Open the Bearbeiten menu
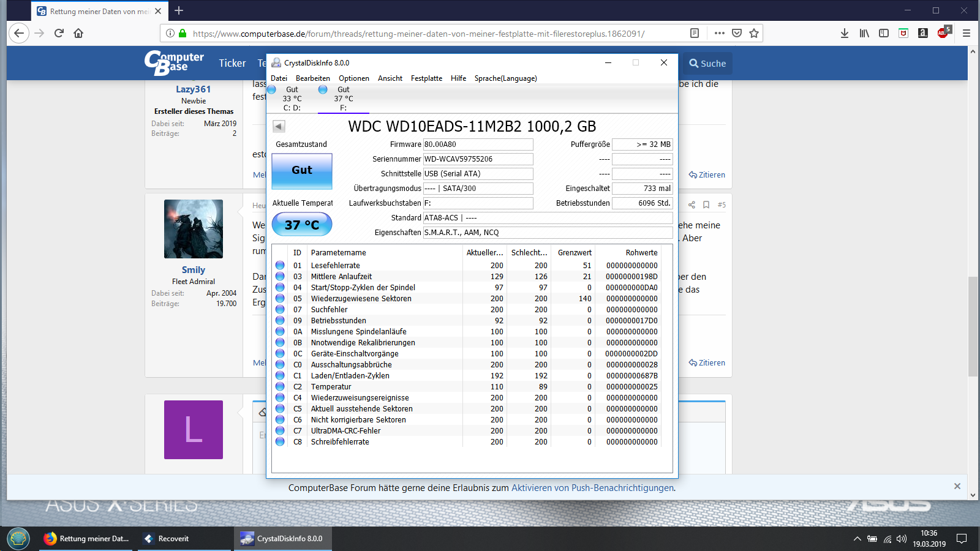The image size is (980, 551). [313, 78]
